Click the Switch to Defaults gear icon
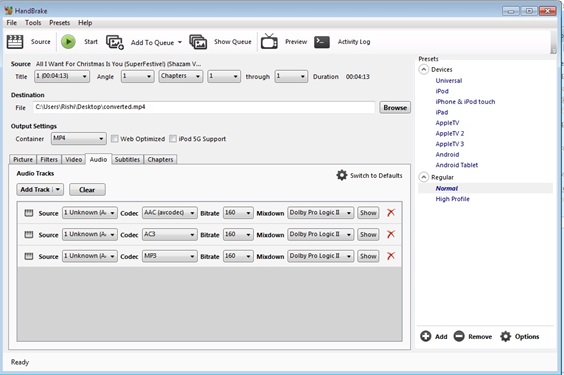 pos(341,175)
